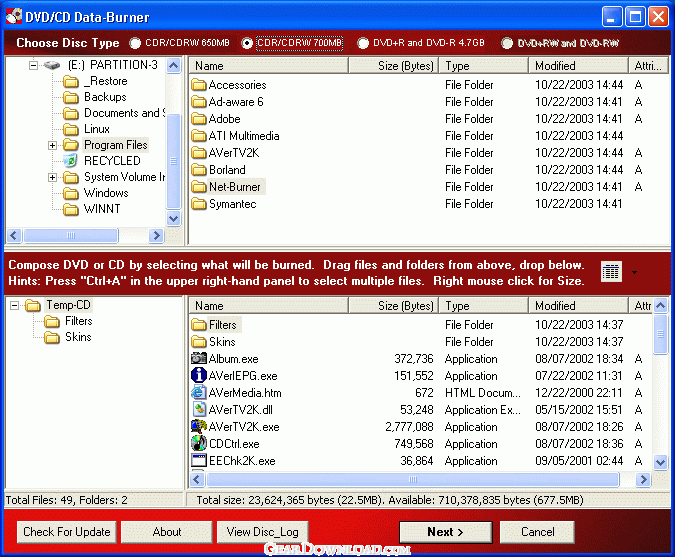Collapse the Temp-CD tree node
Screen dimensions: 675x557
coord(15,306)
